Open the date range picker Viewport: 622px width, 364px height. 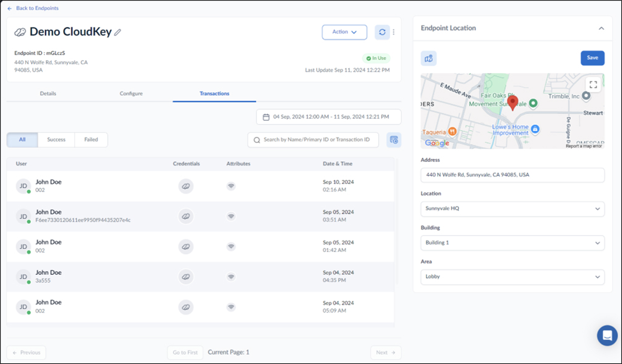pyautogui.click(x=329, y=117)
